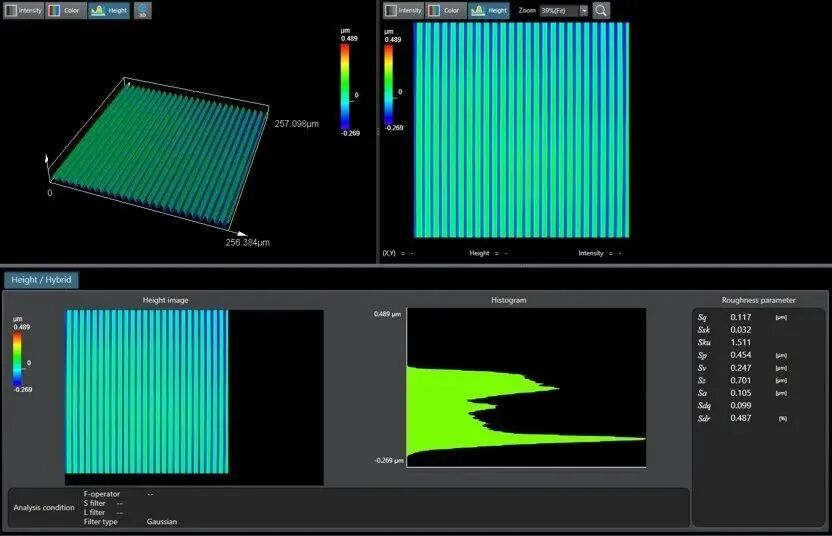Image resolution: width=832 pixels, height=536 pixels.
Task: Select Height view in the 3D pane
Action: tap(109, 11)
